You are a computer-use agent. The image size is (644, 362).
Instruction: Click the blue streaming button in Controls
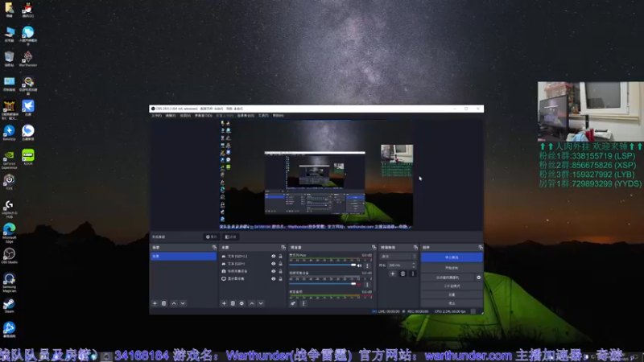452,257
